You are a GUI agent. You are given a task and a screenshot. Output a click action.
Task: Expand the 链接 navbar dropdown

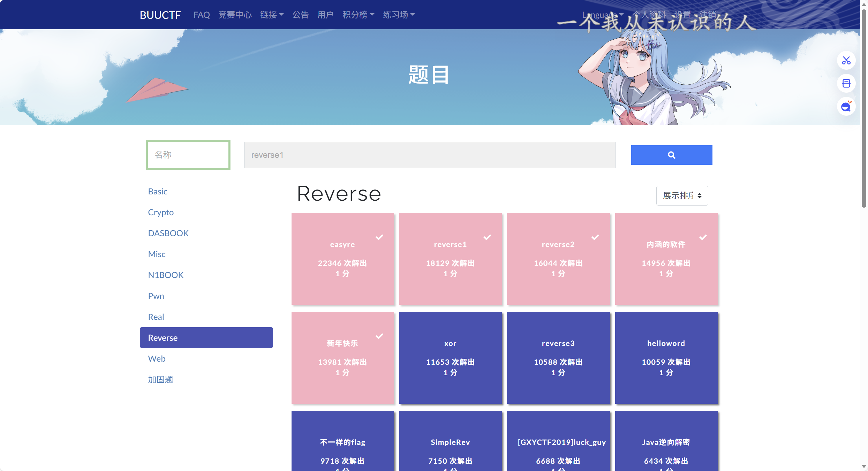272,15
